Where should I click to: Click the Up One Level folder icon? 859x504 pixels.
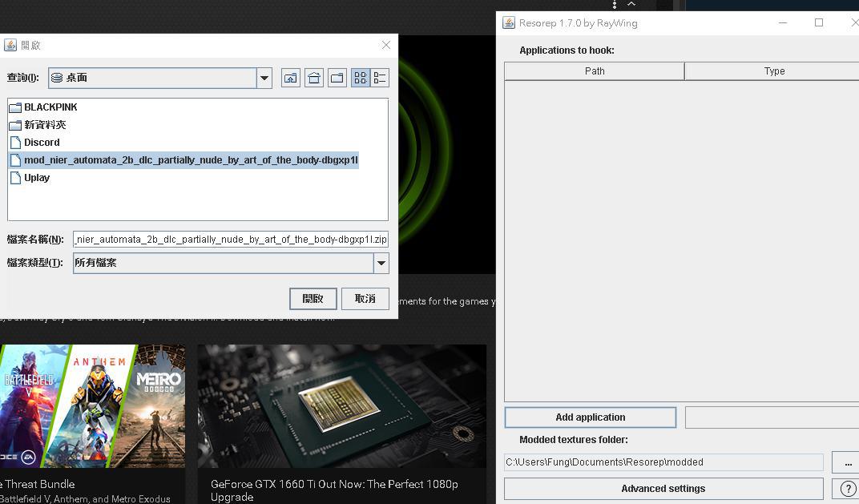(x=290, y=78)
